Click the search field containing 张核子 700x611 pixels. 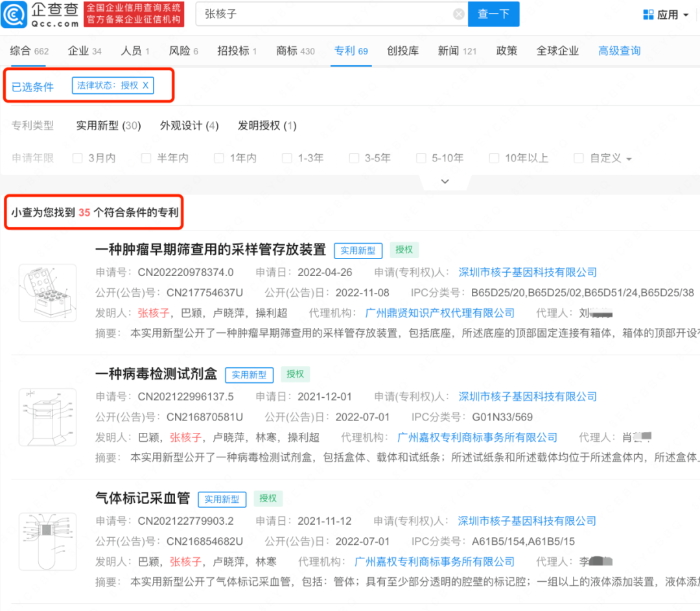click(332, 14)
